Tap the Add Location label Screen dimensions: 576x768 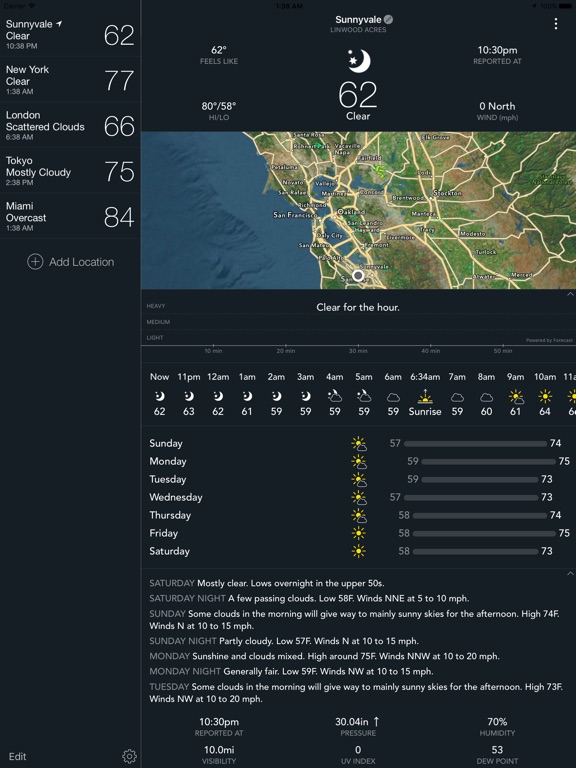coord(81,262)
